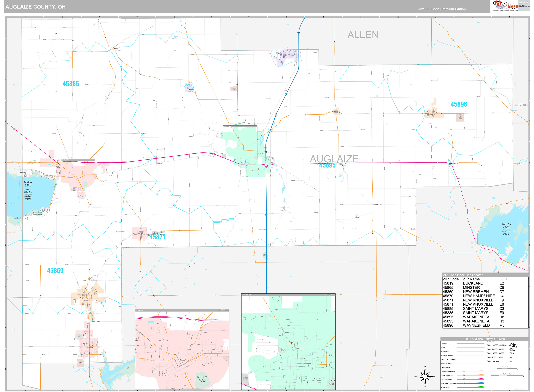
Task: Click the Grand Lake St Marys State Park label
Action: pos(28,191)
